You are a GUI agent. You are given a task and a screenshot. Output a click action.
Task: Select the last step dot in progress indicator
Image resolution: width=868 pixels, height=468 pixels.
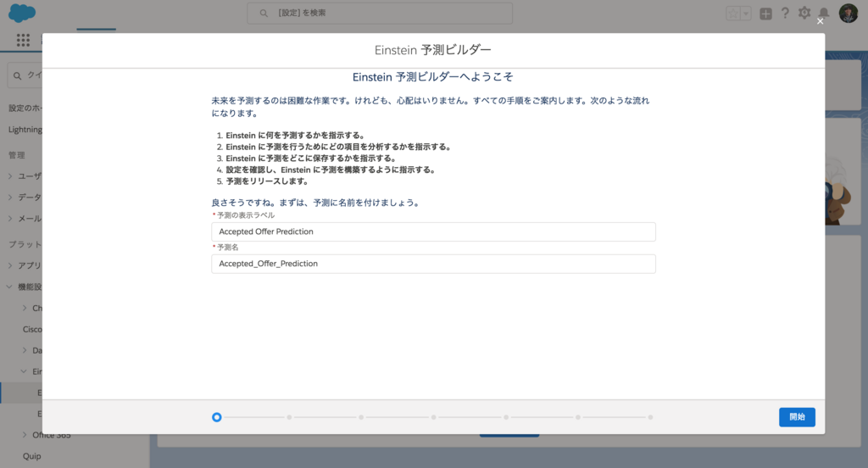[x=650, y=417]
